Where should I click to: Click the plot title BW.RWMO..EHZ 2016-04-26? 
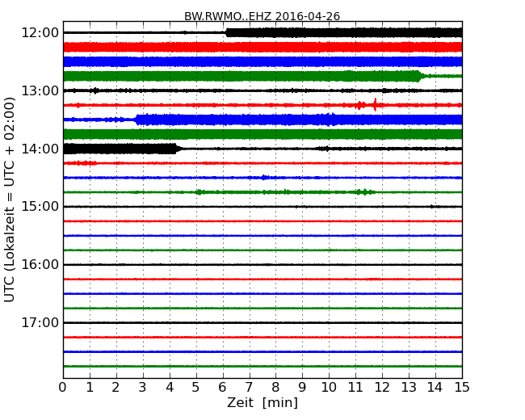(262, 16)
